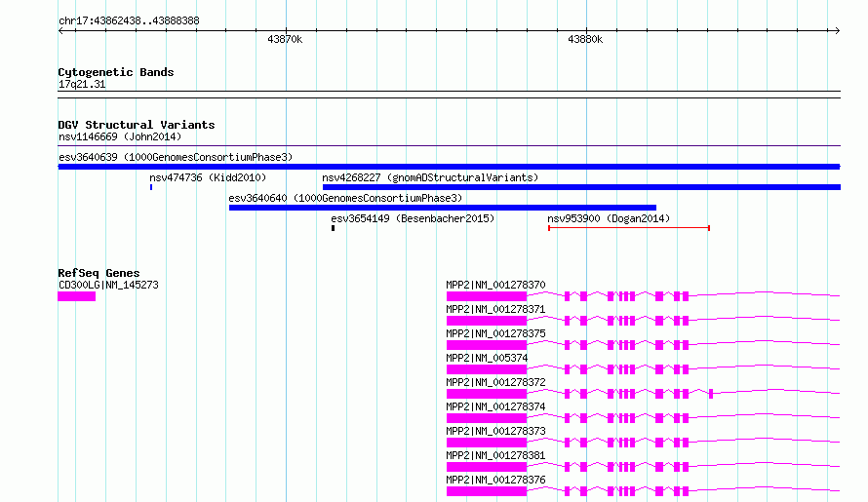Click the DGV Structural Variants track title

(137, 125)
